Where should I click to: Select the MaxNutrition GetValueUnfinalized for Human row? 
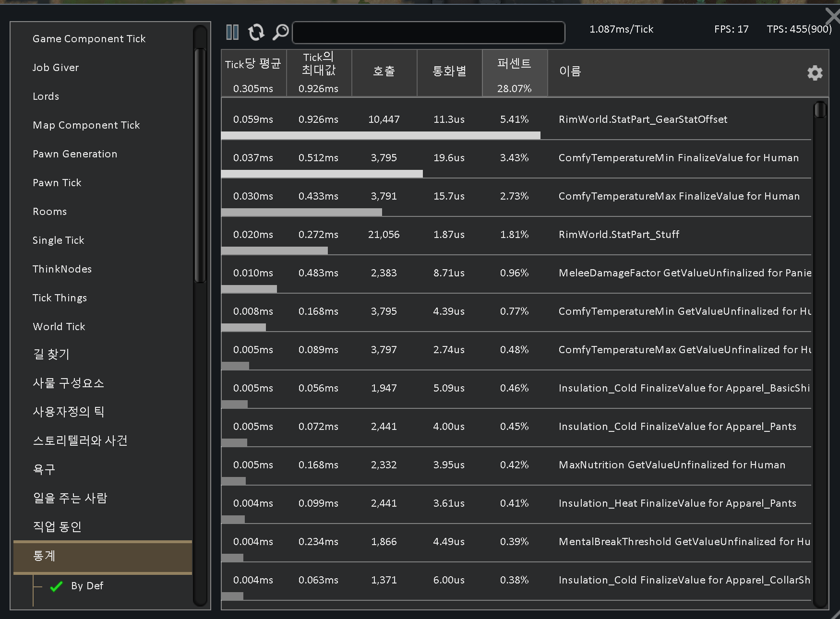point(516,465)
